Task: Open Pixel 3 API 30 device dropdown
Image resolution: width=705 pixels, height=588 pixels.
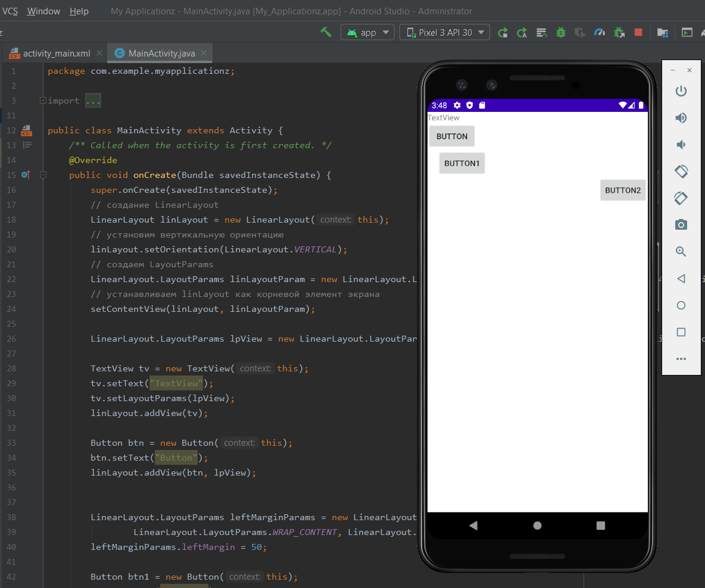Action: (445, 32)
